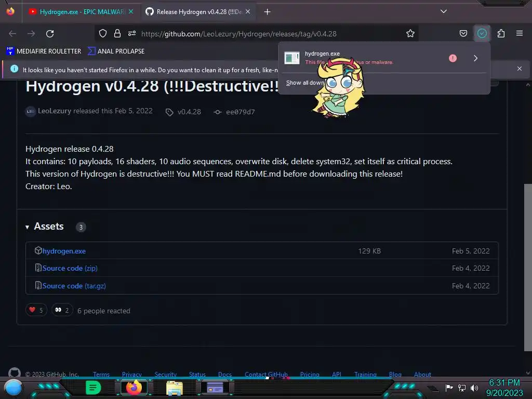
Task: Open the Pocket save icon
Action: click(463, 33)
